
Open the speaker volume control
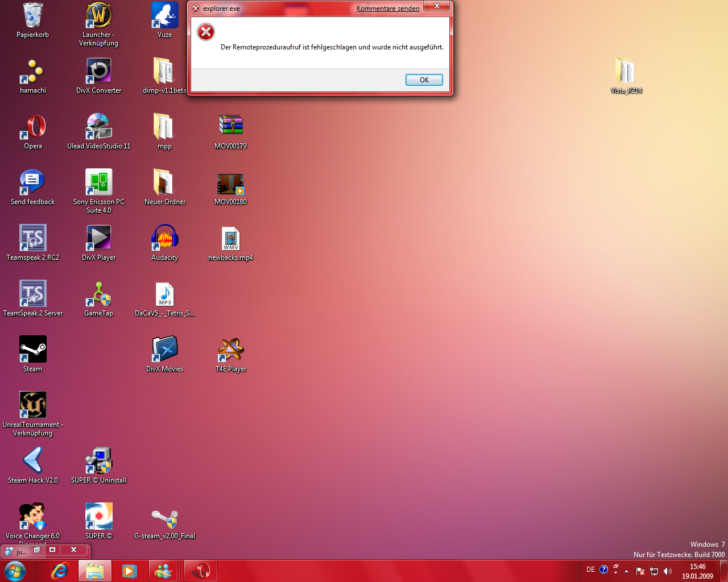[x=668, y=571]
